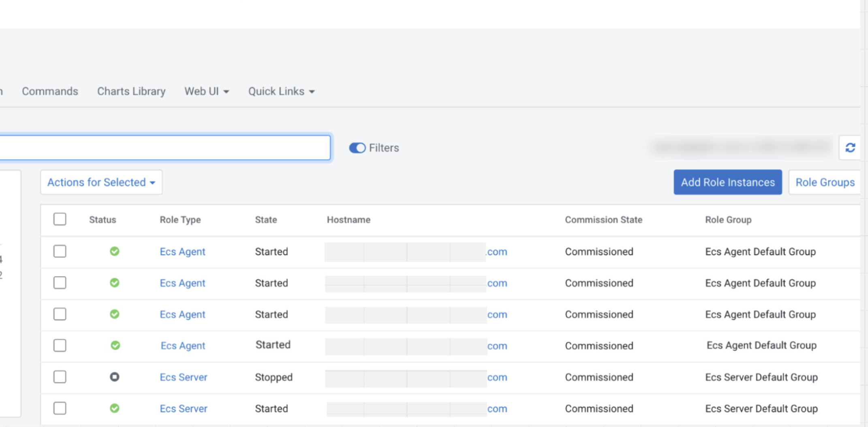Click green status icon of first Ecs Agent
Viewport: 868px width, 427px height.
115,252
